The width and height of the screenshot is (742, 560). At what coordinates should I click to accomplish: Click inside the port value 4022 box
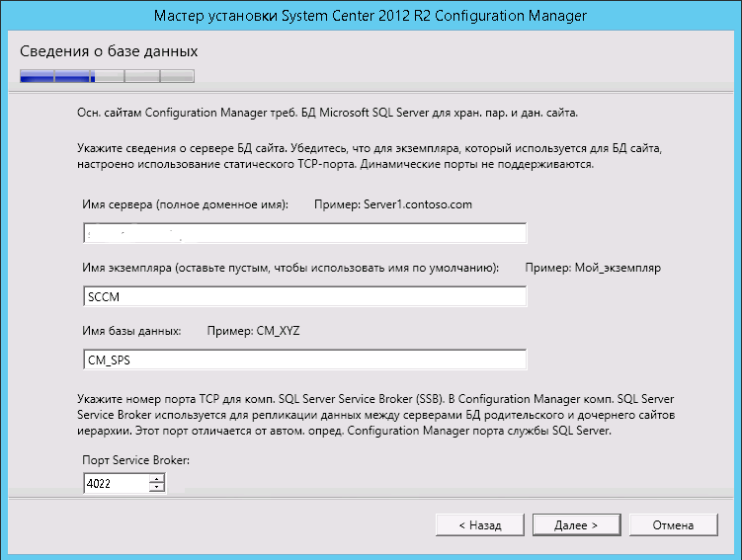click(117, 483)
